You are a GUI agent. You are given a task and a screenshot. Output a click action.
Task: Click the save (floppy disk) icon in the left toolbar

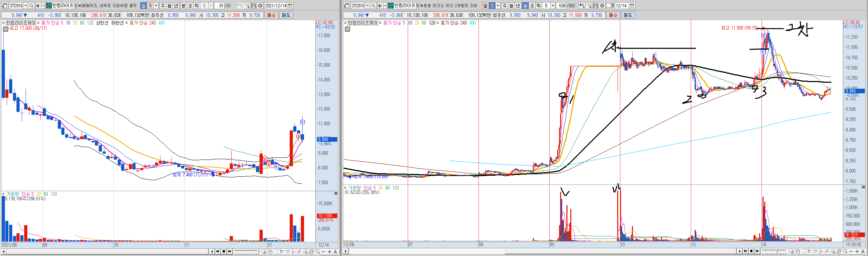point(254,6)
